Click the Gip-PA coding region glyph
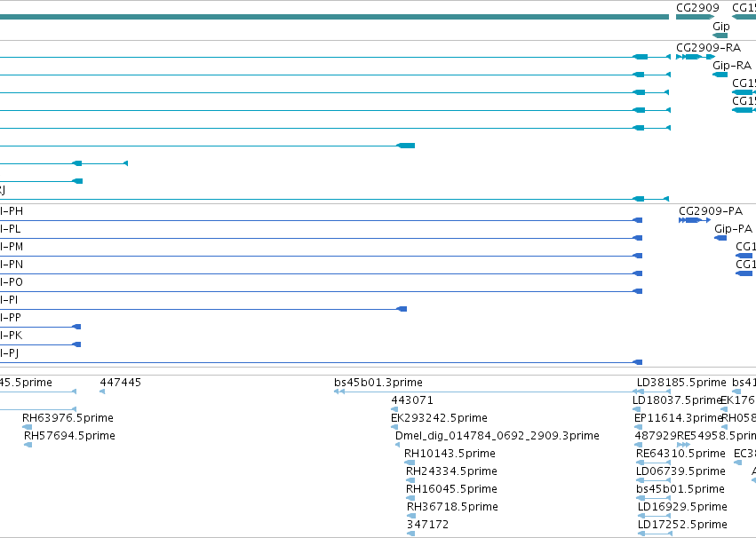Viewport: 756px width, 538px height. 720,238
